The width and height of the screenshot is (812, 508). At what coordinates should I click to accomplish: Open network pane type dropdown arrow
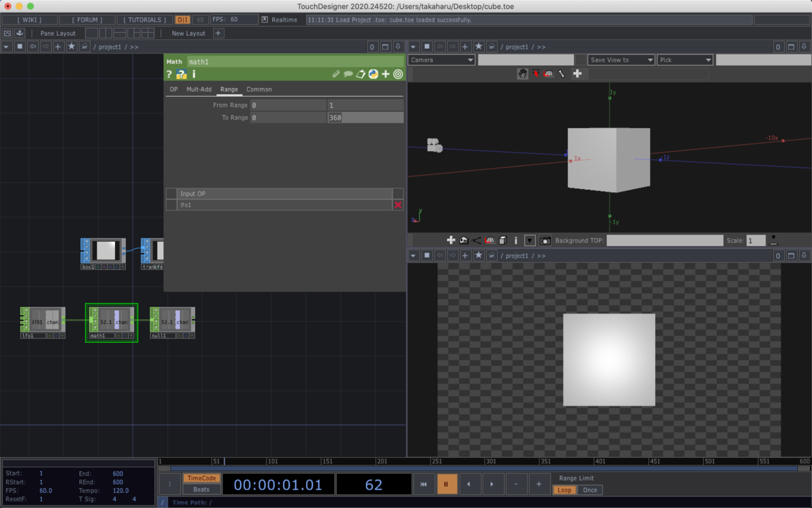coord(7,47)
